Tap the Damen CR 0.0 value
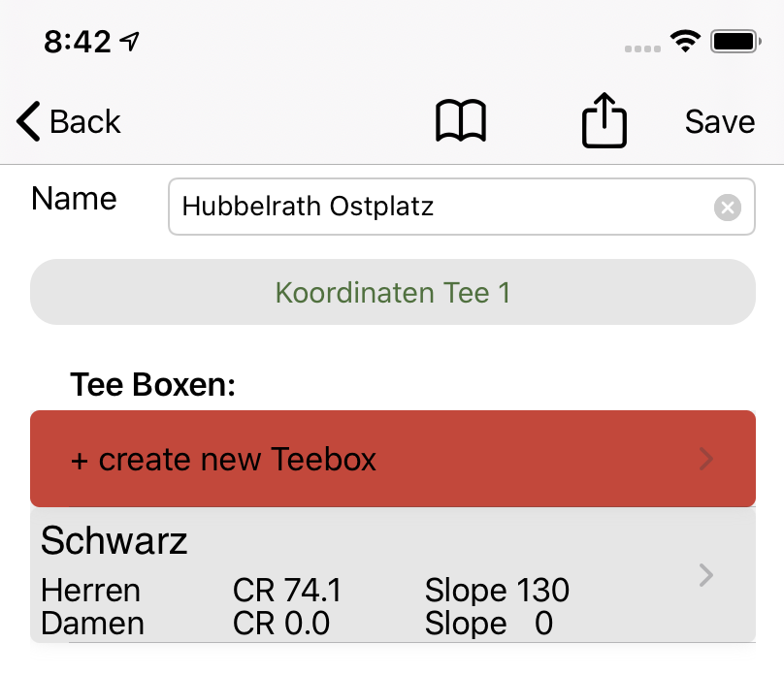 pyautogui.click(x=281, y=624)
